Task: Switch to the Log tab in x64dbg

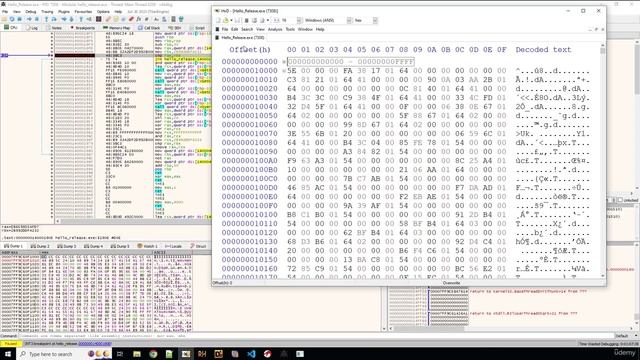Action: click(32, 28)
